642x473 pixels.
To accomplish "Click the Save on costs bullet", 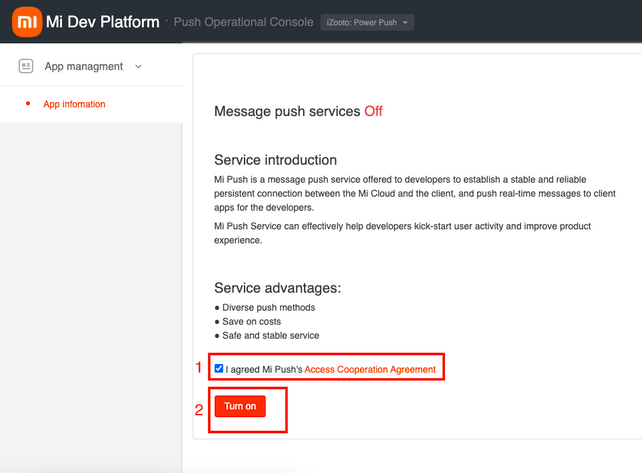I will click(x=251, y=321).
